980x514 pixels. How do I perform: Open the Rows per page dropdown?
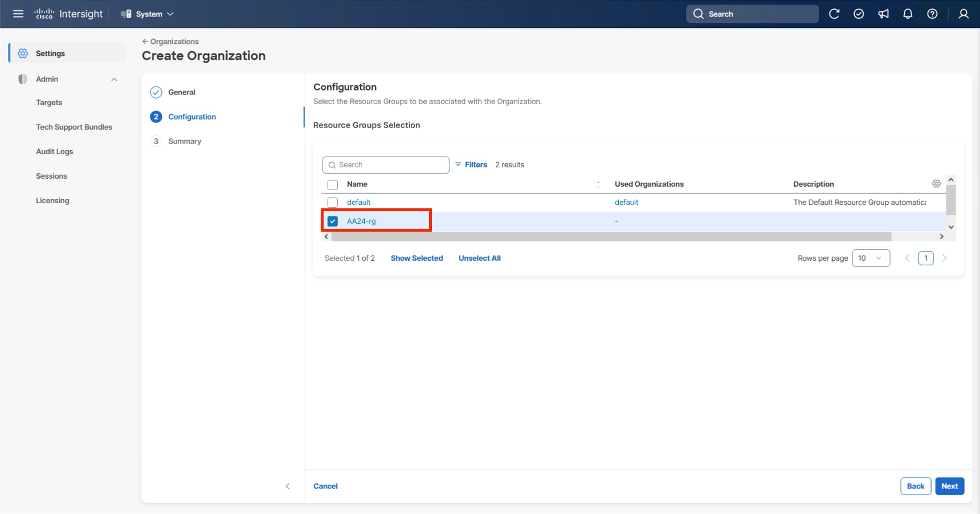tap(871, 258)
